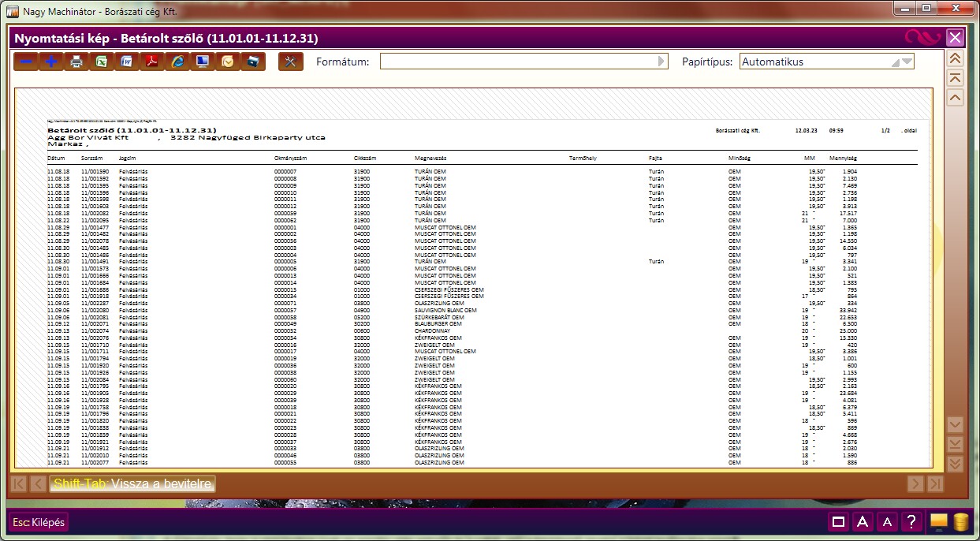
Task: Click Vissza a bevitelre button
Action: 132,483
